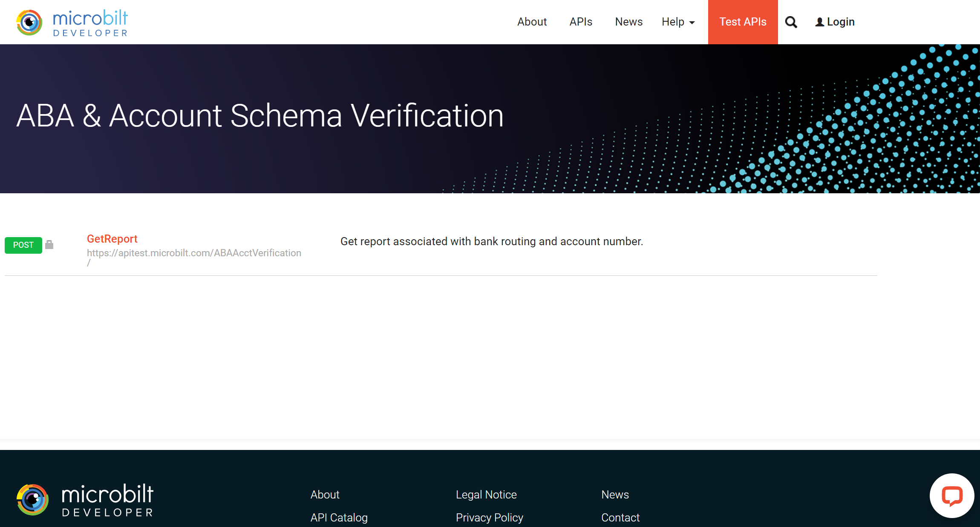Click the Microbilt Developer header logo
Viewport: 980px width, 527px height.
(x=72, y=22)
